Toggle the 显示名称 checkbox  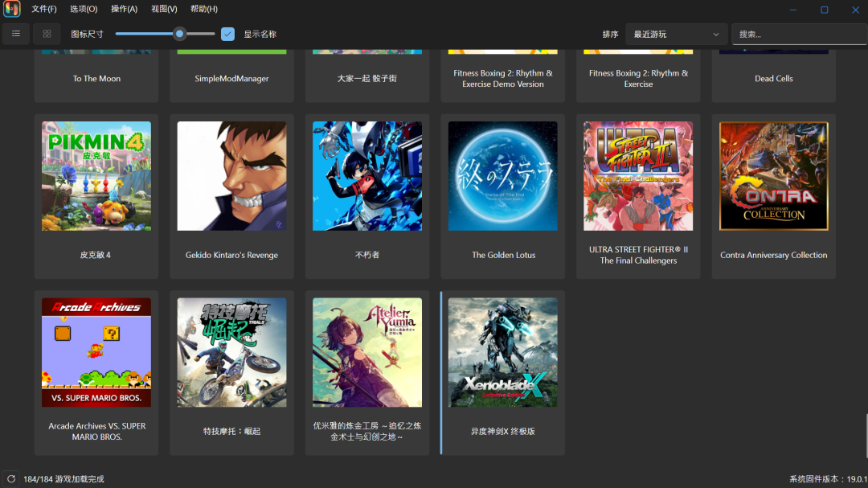pyautogui.click(x=227, y=34)
